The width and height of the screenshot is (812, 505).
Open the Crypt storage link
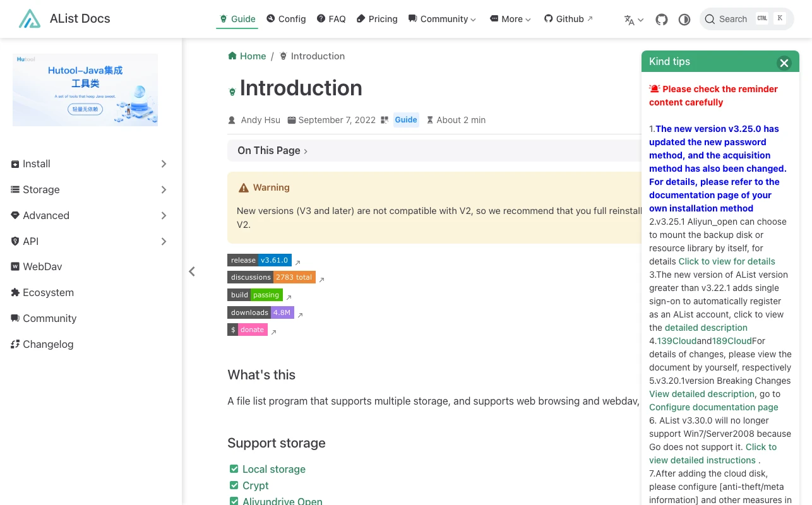pyautogui.click(x=256, y=485)
